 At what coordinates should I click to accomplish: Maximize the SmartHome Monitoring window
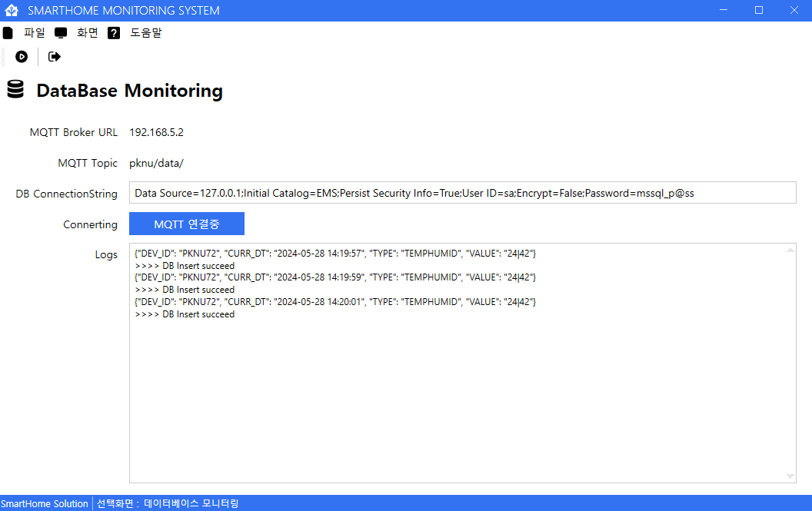[x=759, y=10]
